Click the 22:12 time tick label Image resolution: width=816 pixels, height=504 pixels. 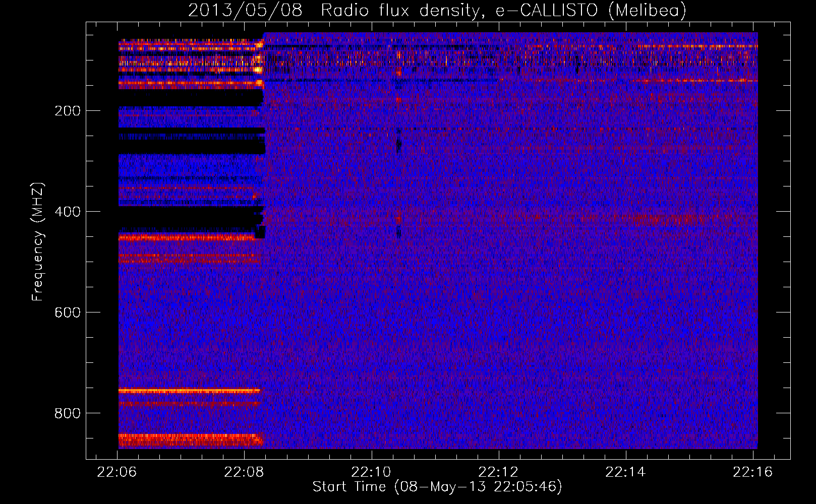[x=499, y=472]
